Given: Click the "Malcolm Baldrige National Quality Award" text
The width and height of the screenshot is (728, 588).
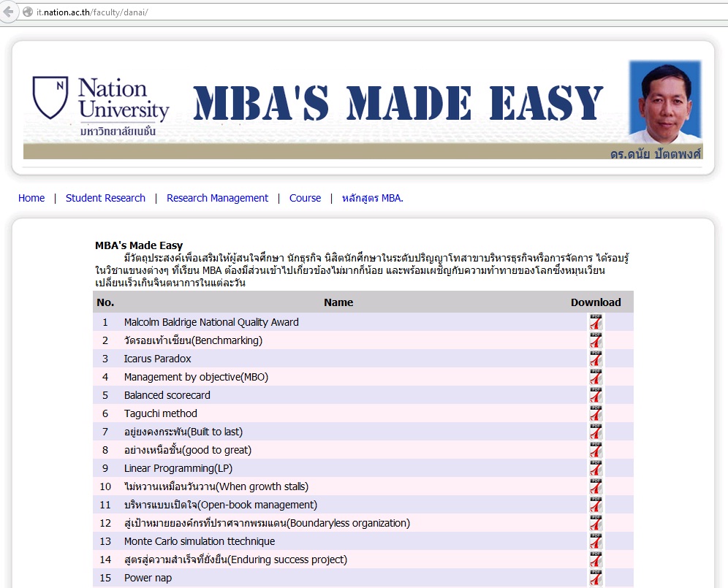Looking at the screenshot, I should pyautogui.click(x=211, y=322).
